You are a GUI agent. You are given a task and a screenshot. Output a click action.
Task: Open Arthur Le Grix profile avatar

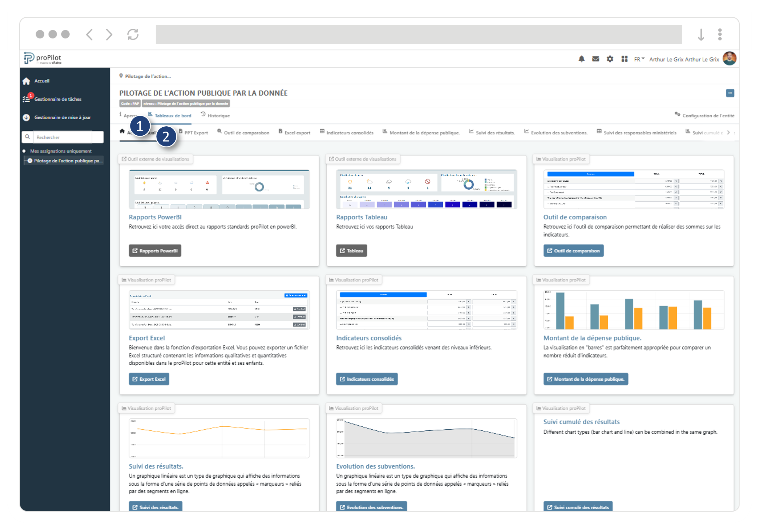(729, 59)
